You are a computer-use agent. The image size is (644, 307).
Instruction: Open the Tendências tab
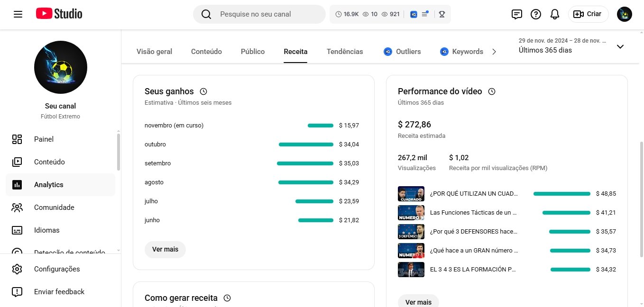coord(345,52)
